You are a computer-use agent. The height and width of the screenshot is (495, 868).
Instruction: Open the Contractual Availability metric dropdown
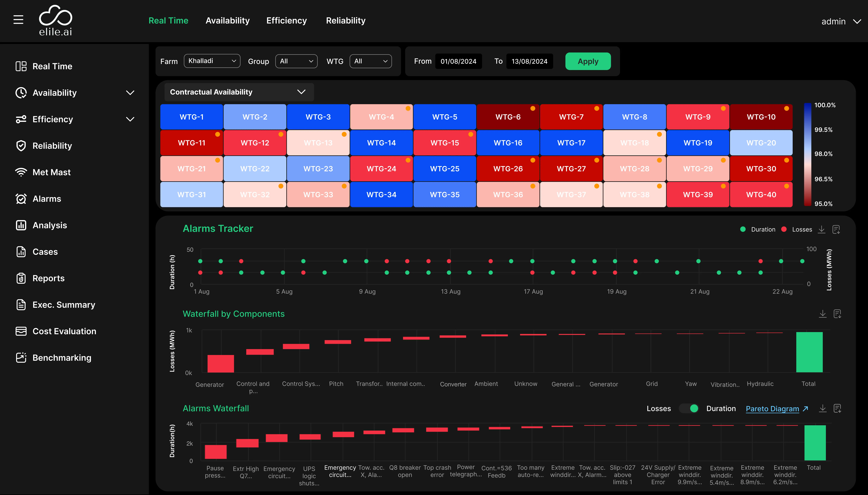239,92
